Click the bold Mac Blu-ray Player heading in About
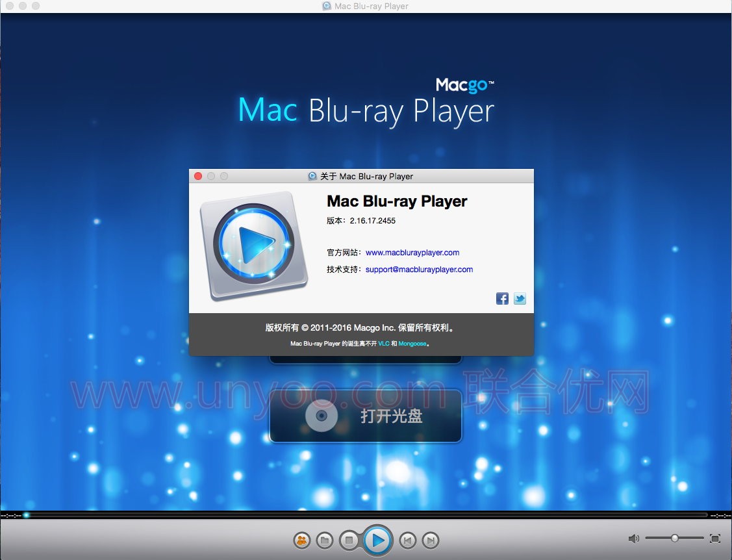This screenshot has width=732, height=560. 397,201
